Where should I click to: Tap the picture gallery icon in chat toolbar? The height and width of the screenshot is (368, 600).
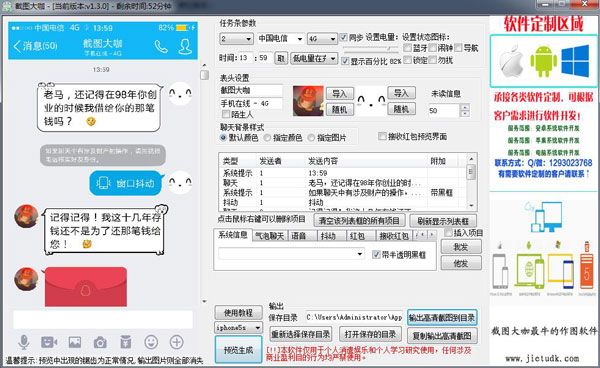(x=75, y=342)
